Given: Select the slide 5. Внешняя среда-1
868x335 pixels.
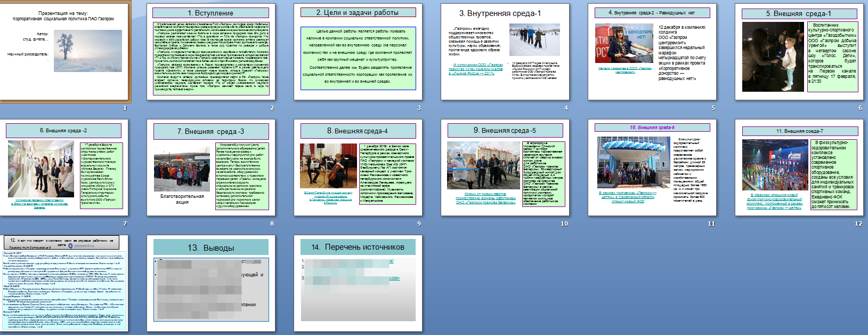Looking at the screenshot, I should (799, 51).
